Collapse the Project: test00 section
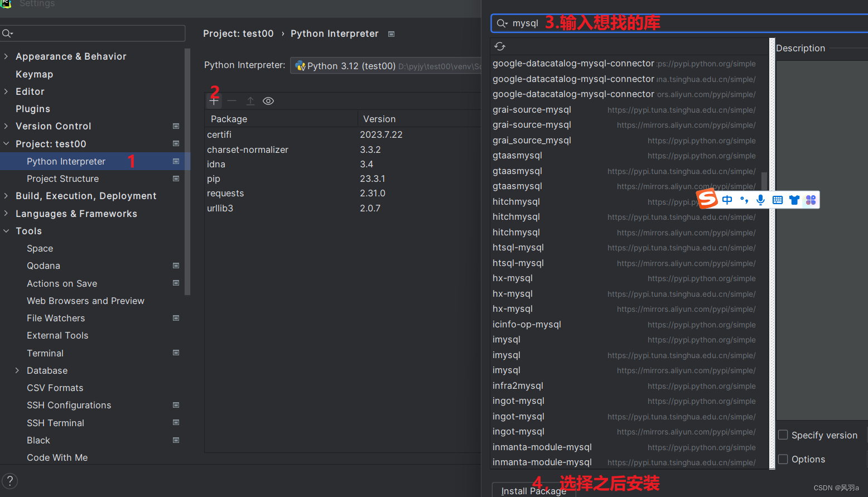This screenshot has width=868, height=497. 6,143
